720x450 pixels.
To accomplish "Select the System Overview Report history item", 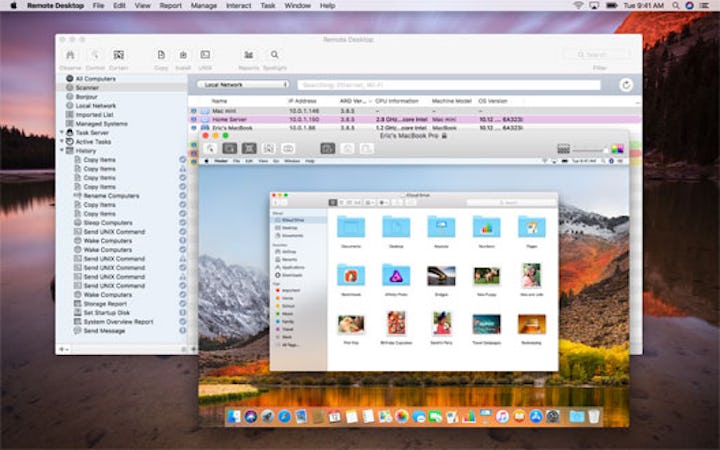I will tap(118, 322).
